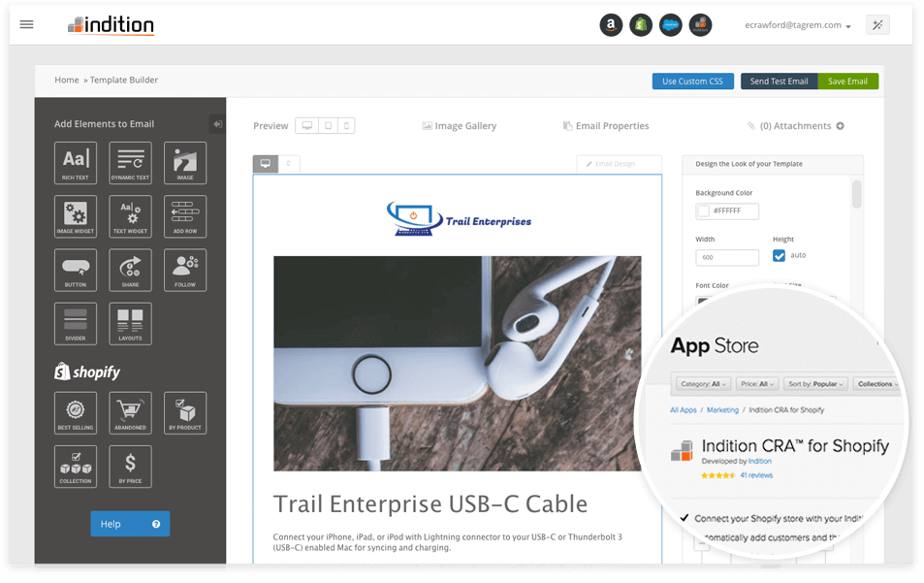Expand the Sort by: Popular dropdown
Image resolution: width=924 pixels, height=583 pixels.
click(815, 384)
